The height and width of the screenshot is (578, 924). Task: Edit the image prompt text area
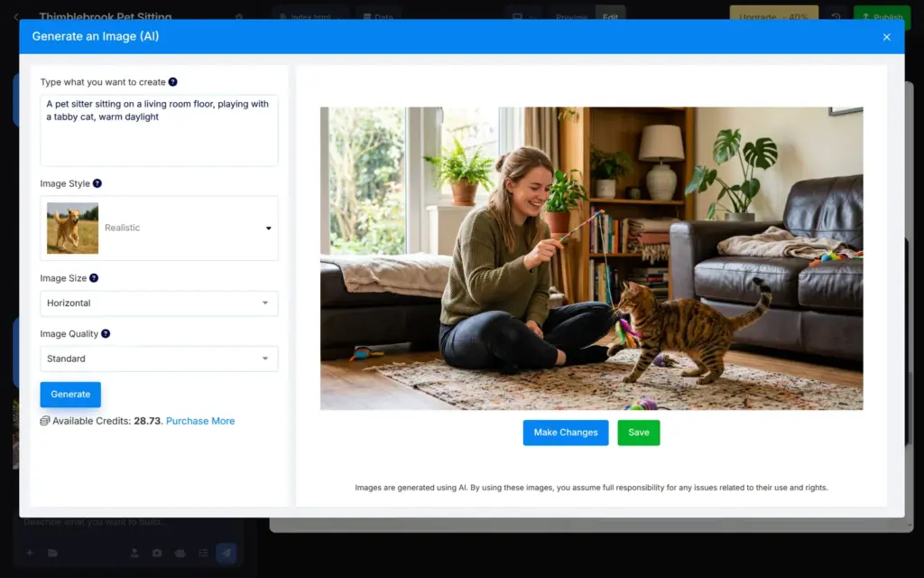[x=159, y=130]
